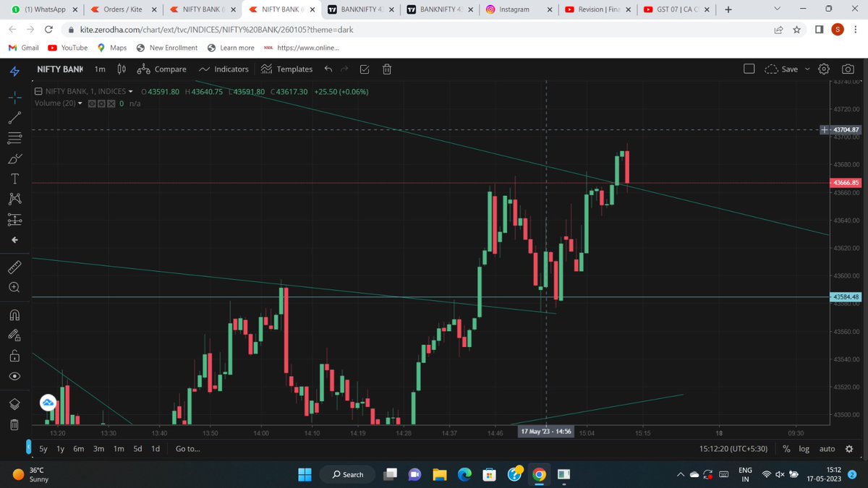Toggle log scale on price axis
Image resolution: width=868 pixels, height=488 pixels.
click(804, 449)
